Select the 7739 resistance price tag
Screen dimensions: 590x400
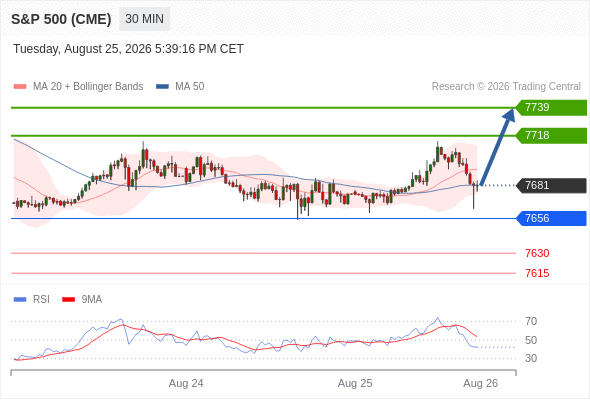(551, 108)
